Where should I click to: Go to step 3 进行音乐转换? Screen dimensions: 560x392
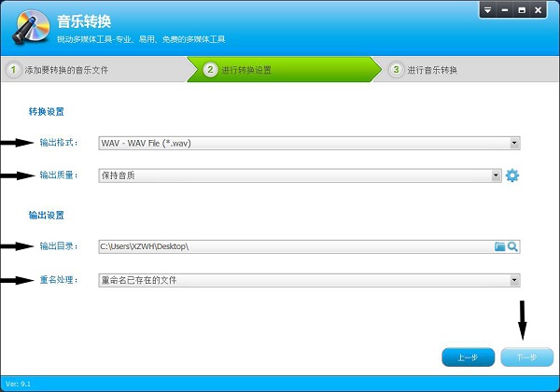(466, 69)
